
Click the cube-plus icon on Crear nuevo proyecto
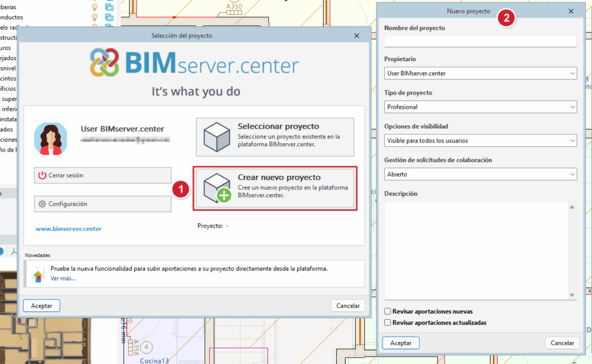click(x=216, y=188)
